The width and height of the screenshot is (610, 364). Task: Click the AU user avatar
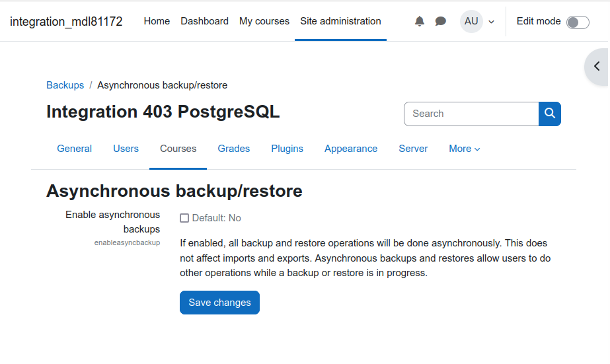tap(471, 21)
